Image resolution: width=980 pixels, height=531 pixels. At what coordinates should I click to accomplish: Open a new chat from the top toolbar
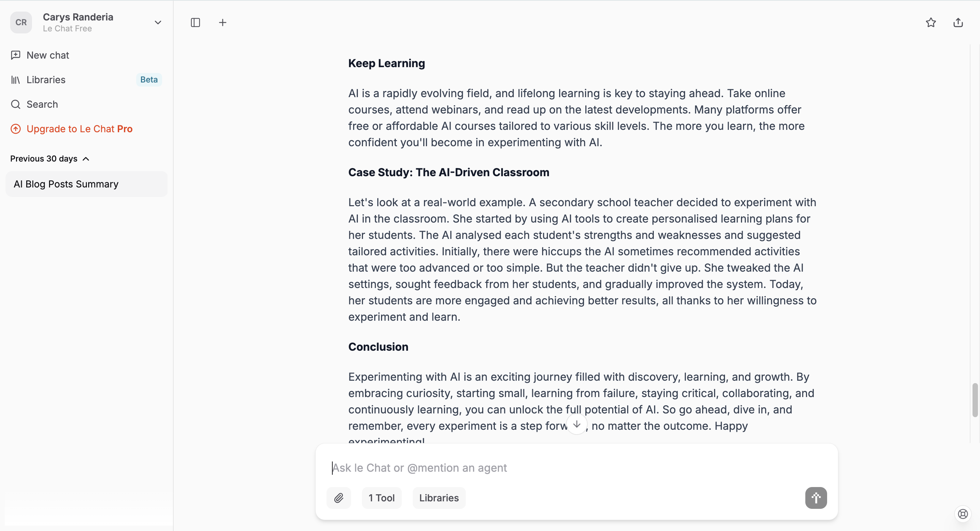[223, 22]
